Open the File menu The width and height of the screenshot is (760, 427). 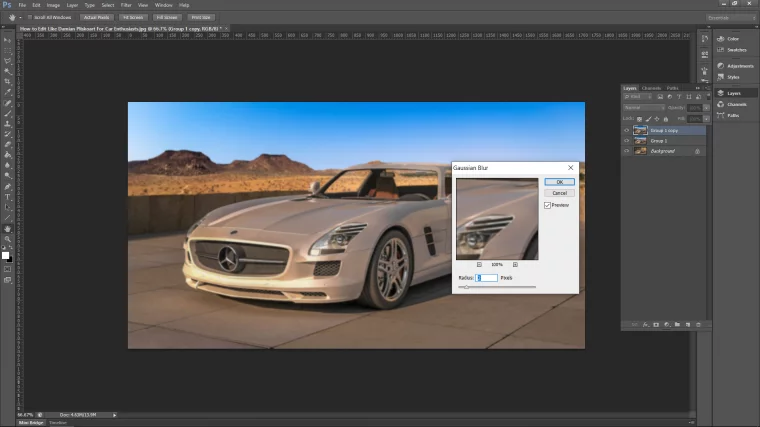tap(22, 5)
